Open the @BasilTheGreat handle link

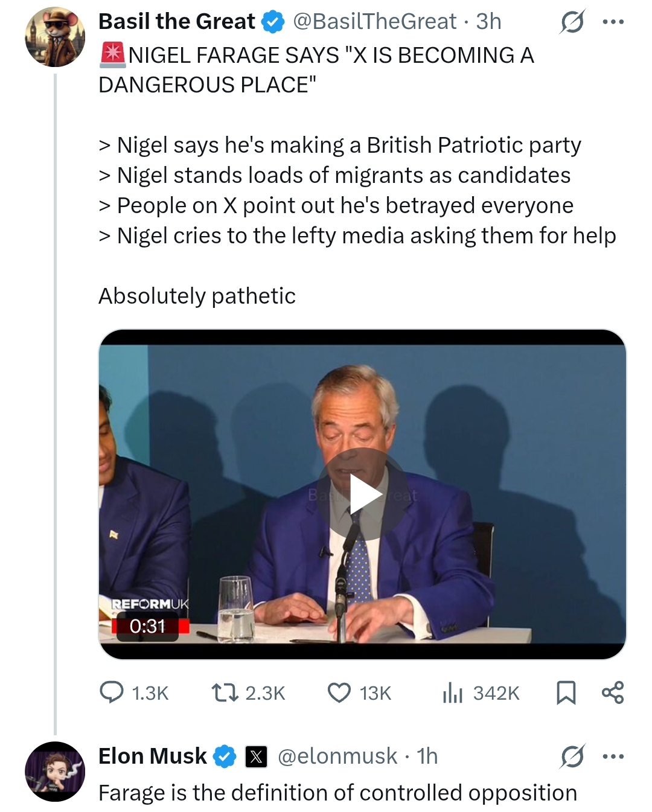pyautogui.click(x=374, y=22)
